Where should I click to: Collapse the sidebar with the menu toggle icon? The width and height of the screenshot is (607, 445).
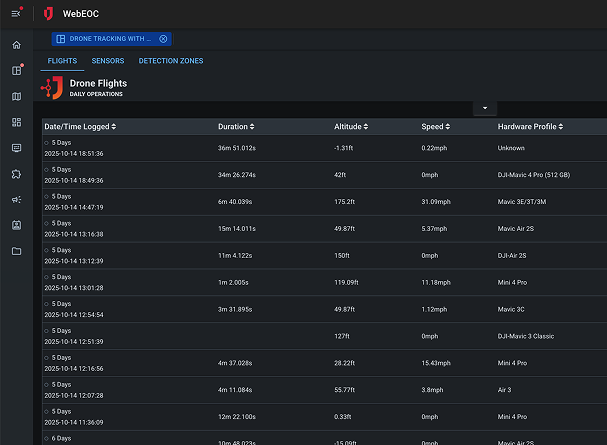[x=16, y=14]
